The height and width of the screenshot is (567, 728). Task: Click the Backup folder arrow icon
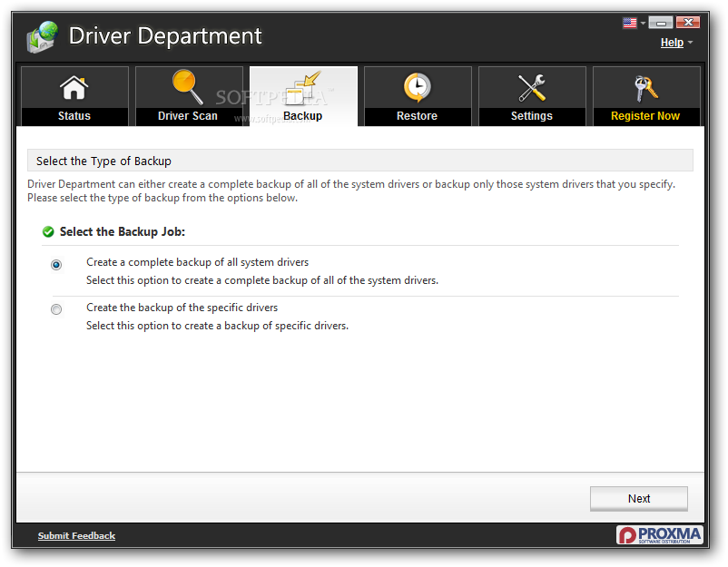tap(303, 88)
